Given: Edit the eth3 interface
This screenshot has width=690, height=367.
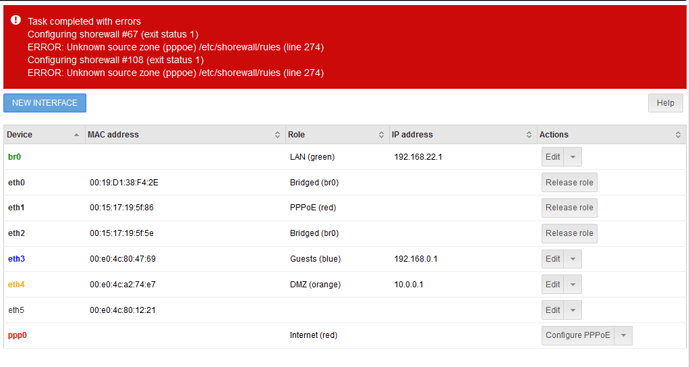Looking at the screenshot, I should point(553,259).
